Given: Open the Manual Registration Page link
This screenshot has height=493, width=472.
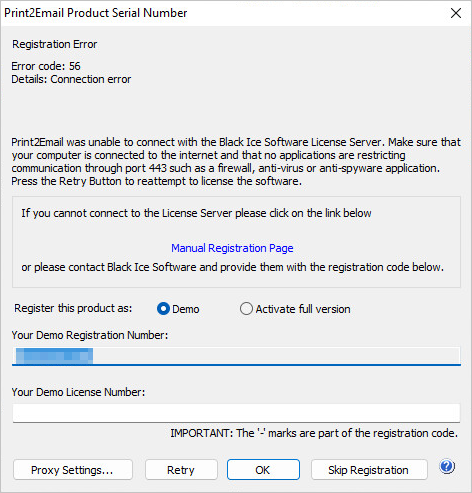Looking at the screenshot, I should click(232, 248).
